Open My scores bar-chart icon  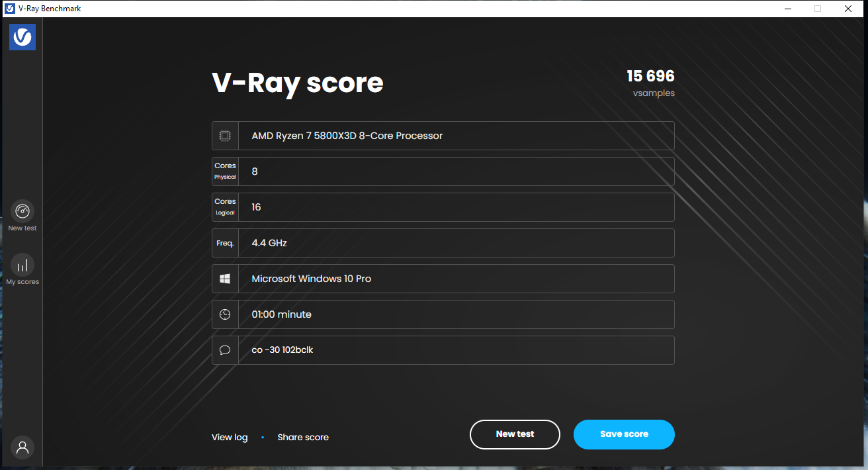point(22,265)
